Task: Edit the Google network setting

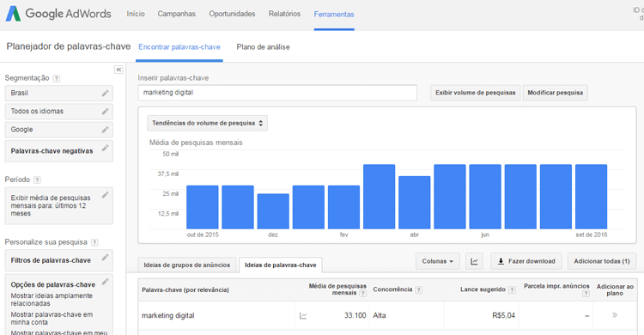Action: (x=105, y=130)
